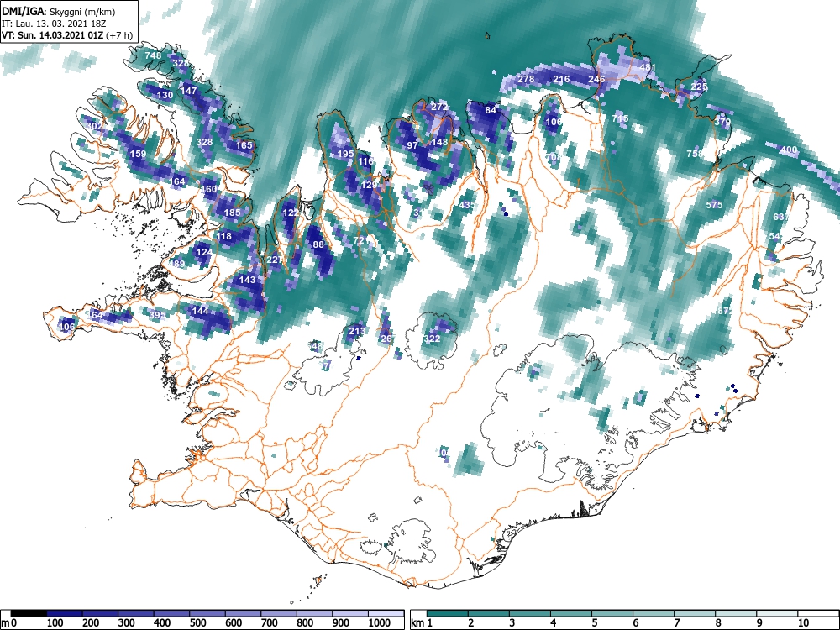Click the '164' visibility value on the map
Screen dimensions: 840x630
tap(177, 181)
